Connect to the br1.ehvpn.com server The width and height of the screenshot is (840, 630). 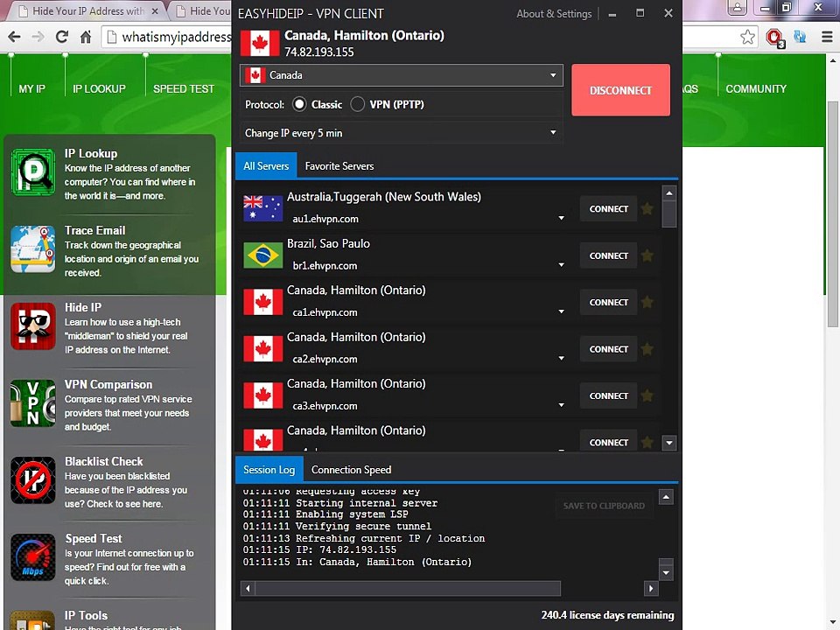tap(609, 255)
